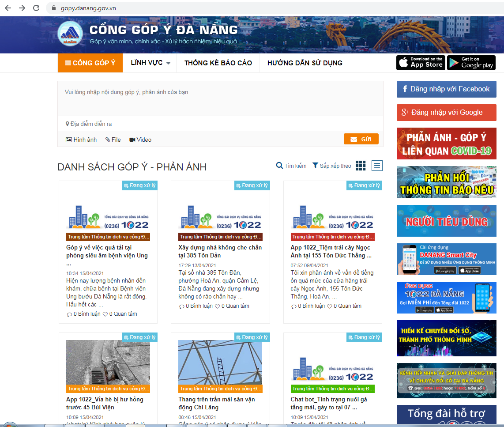Screen dimensions: 504x427
Task: Log in with Đăng nhập với Google
Action: point(447,113)
